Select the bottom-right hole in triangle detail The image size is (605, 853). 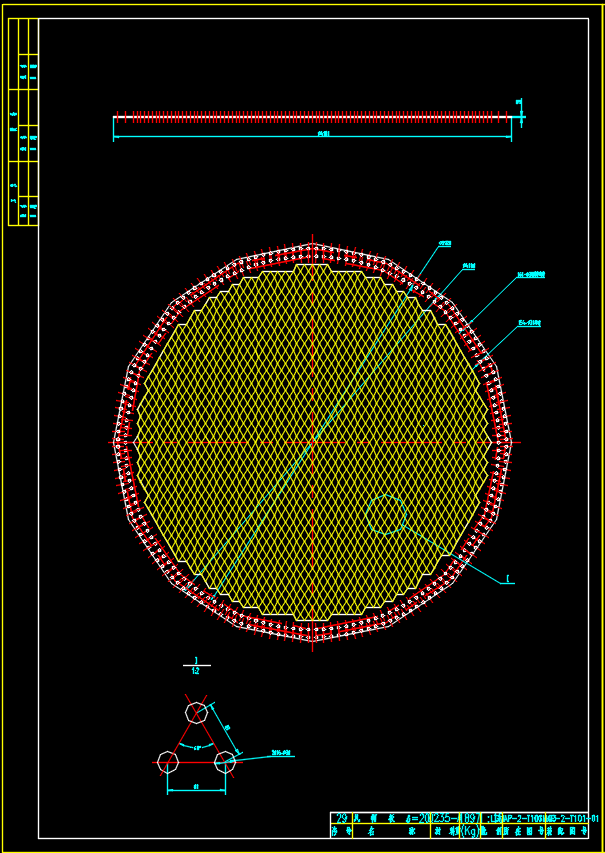(225, 762)
